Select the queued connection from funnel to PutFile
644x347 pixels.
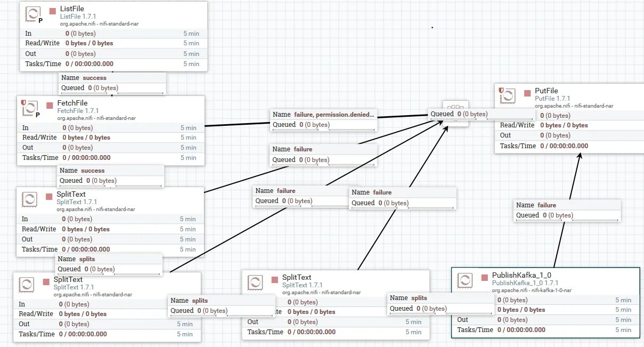tap(483, 114)
